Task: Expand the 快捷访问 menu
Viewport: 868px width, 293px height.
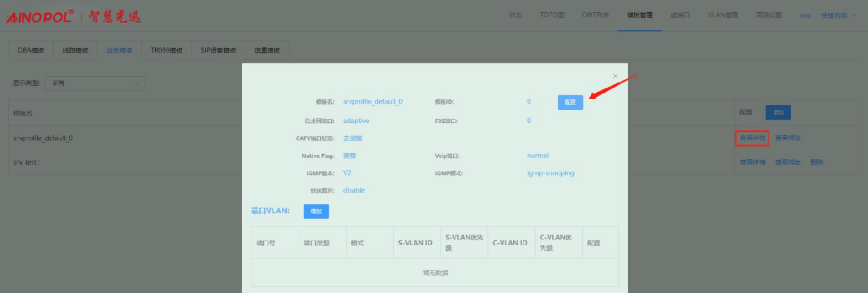Action: point(838,15)
